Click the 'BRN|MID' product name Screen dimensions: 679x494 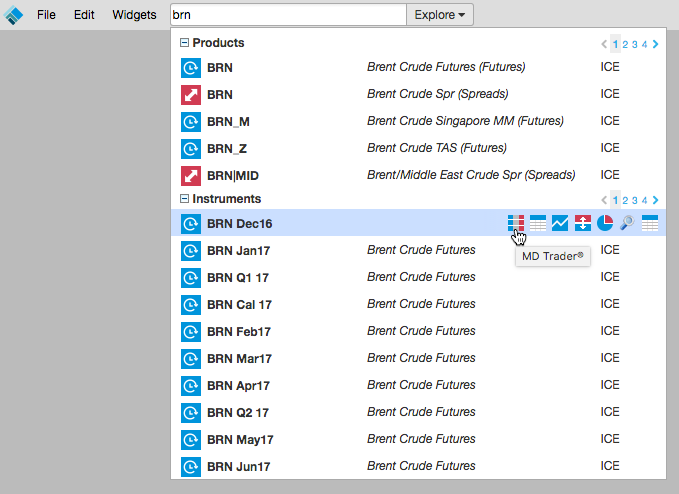(x=233, y=176)
